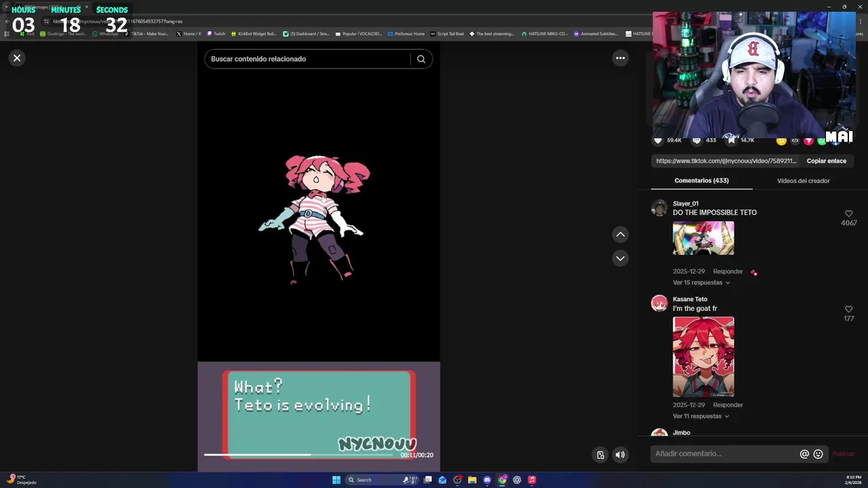Open the 'Script Tail Beat' bookmark
This screenshot has width=868, height=488.
pos(447,33)
